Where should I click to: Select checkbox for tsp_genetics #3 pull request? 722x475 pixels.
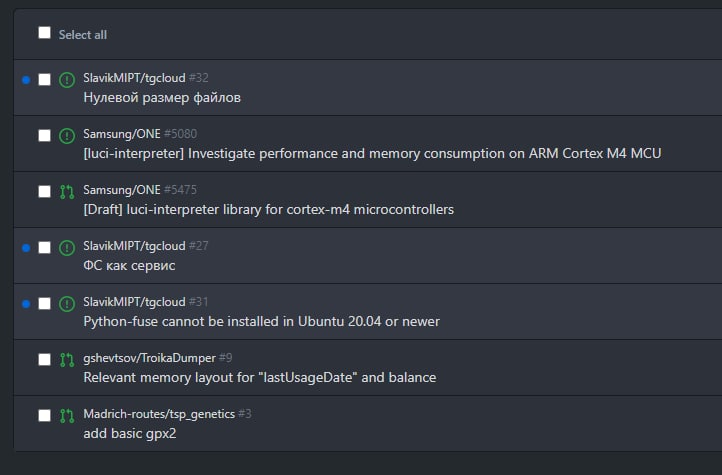[x=44, y=415]
